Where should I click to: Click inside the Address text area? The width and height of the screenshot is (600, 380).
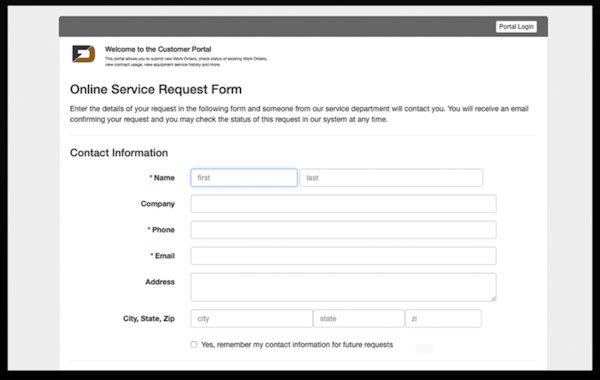click(x=344, y=287)
